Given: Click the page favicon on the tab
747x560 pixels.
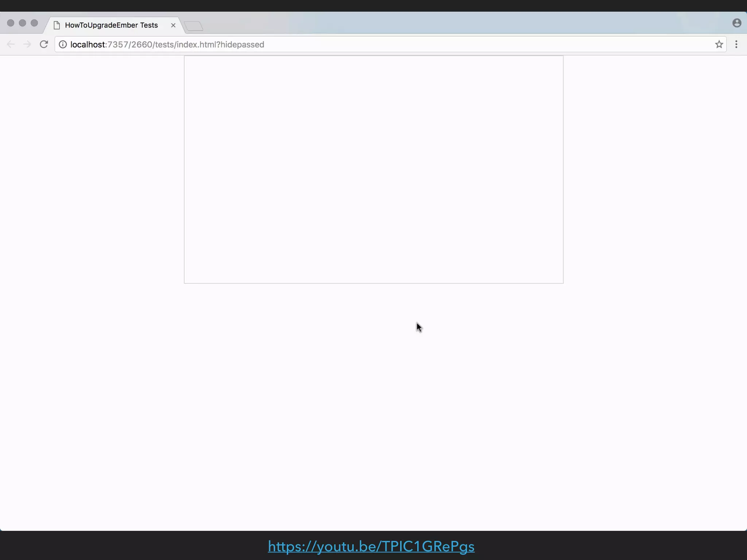Looking at the screenshot, I should (x=57, y=25).
